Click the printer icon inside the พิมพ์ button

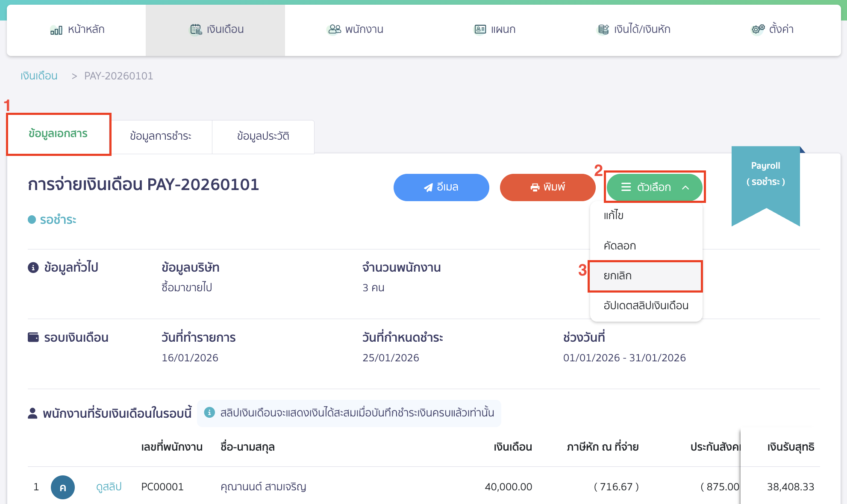(x=534, y=187)
